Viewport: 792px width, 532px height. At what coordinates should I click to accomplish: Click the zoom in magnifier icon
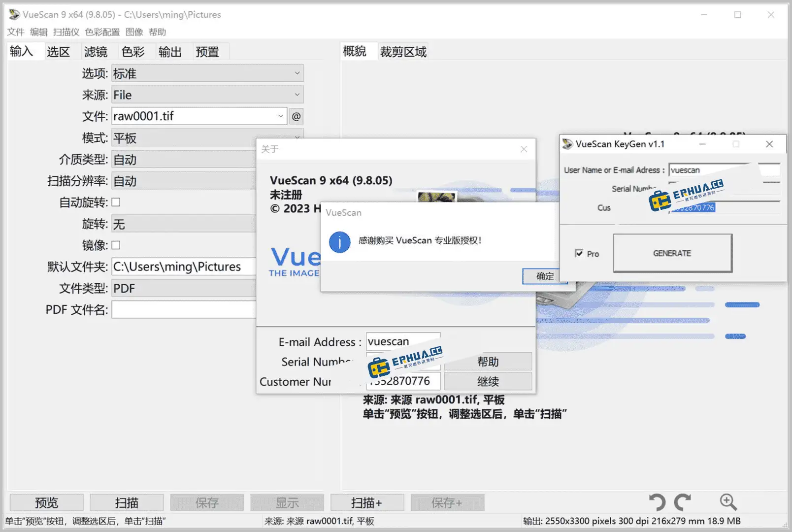[728, 502]
